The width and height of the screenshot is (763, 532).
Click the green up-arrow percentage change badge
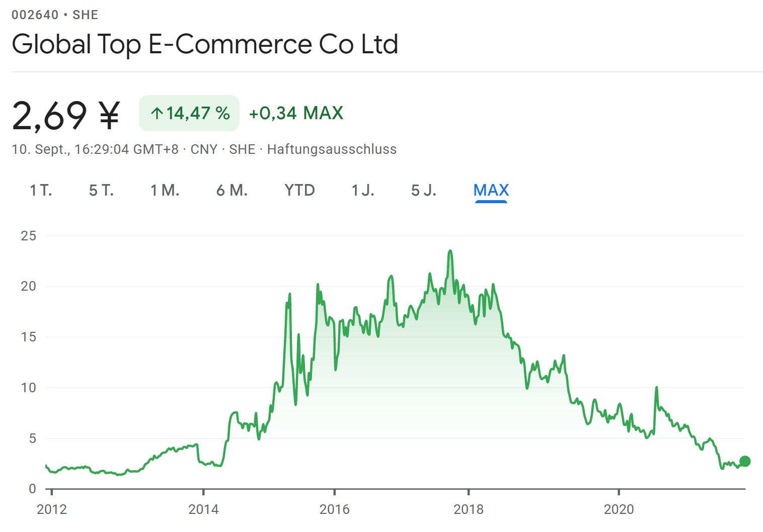coord(189,113)
